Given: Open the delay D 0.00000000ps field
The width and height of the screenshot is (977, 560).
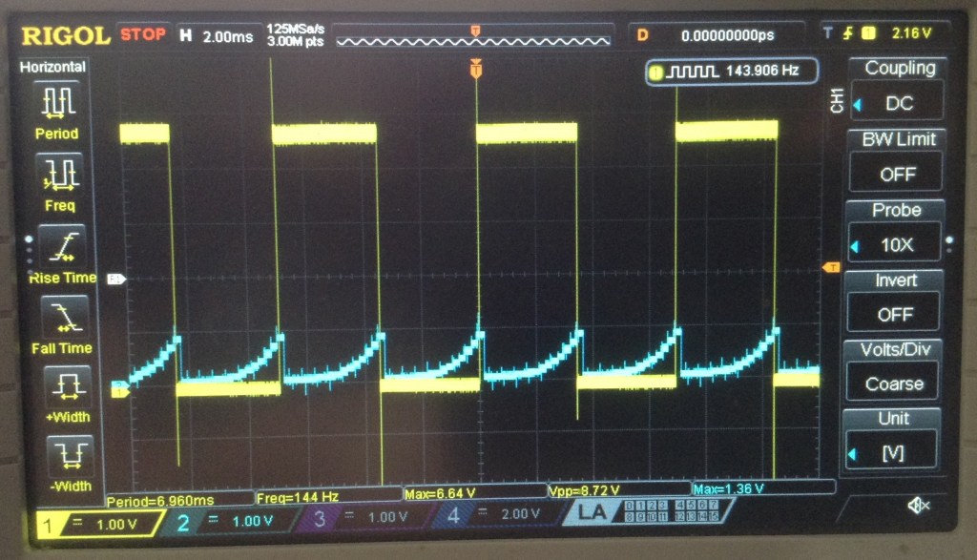Looking at the screenshot, I should (x=717, y=35).
